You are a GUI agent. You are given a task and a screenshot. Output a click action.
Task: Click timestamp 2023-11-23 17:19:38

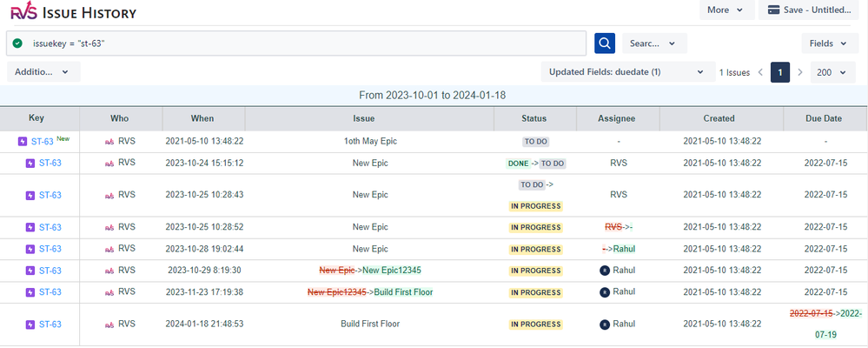tap(204, 292)
